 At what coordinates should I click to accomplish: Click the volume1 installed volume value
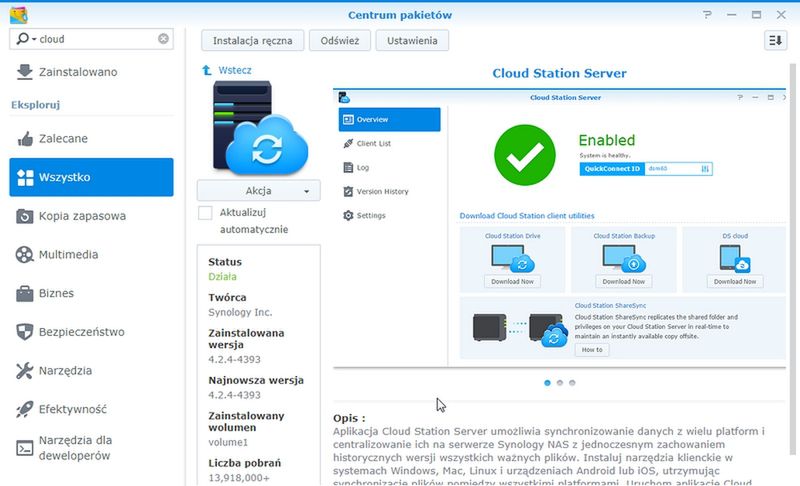[228, 442]
